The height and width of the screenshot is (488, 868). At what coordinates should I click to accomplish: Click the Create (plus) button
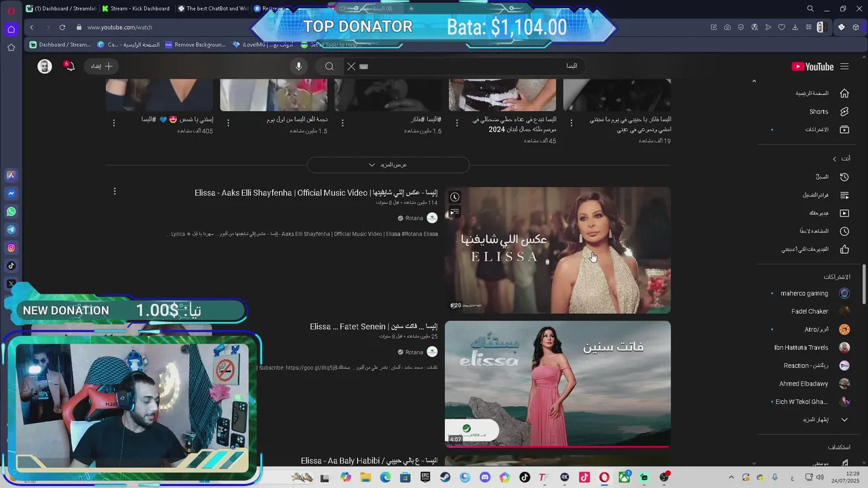[x=102, y=66]
